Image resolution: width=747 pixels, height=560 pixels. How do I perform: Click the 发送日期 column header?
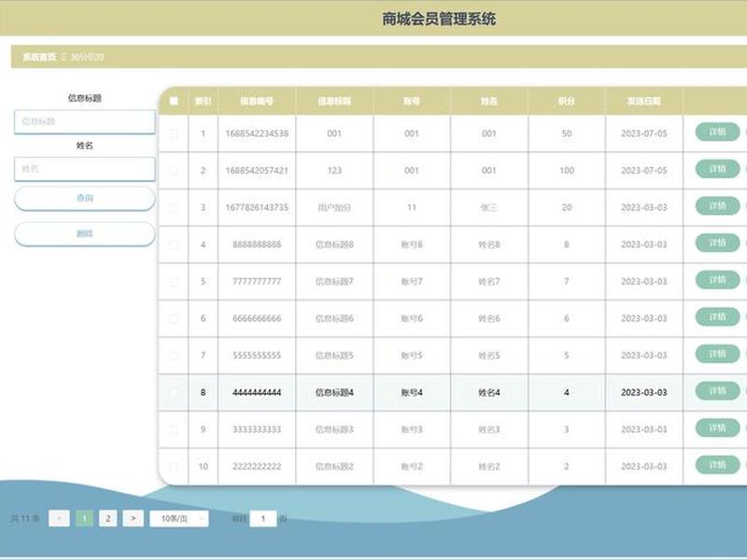pyautogui.click(x=644, y=101)
